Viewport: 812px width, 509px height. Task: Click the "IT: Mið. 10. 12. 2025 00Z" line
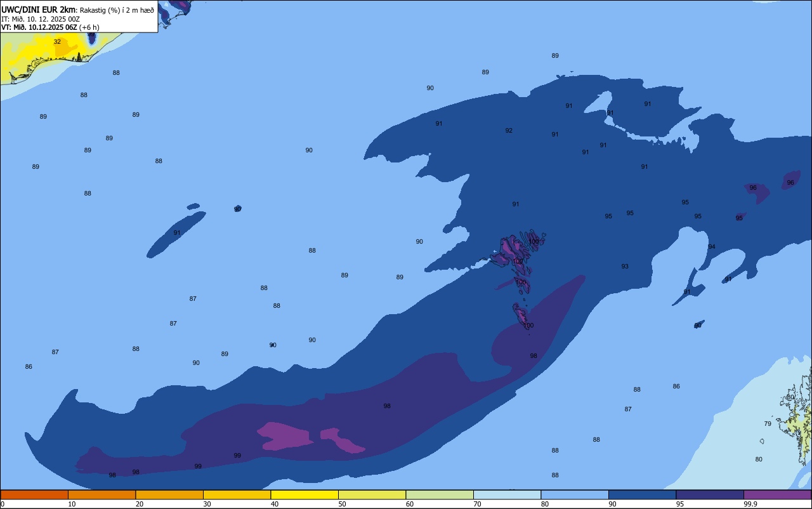(x=41, y=19)
